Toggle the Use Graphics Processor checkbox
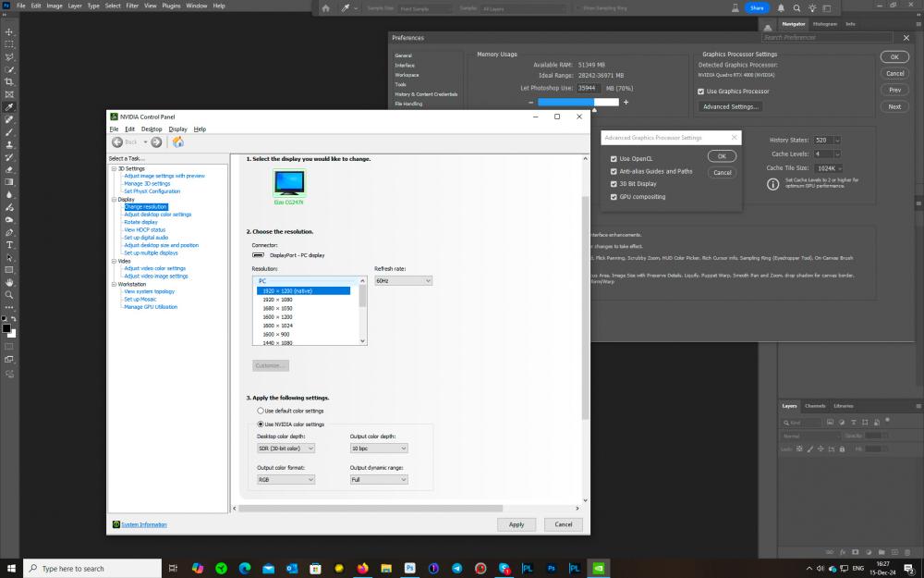This screenshot has width=924, height=578. (x=700, y=92)
